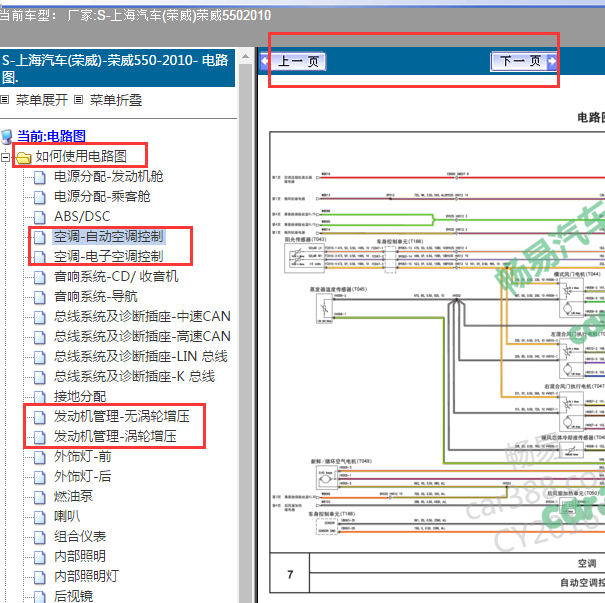The image size is (605, 603).
Task: Click page icon of 接地分配
Action: click(39, 398)
